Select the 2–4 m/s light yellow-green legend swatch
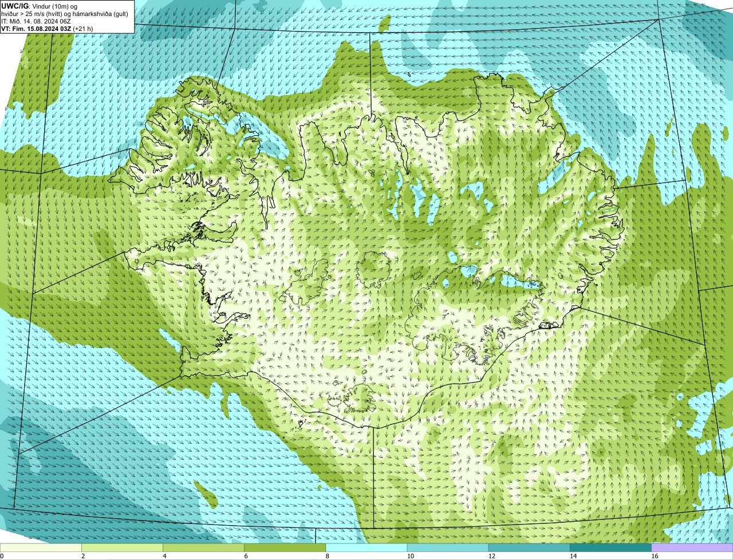Screen dimensions: 733x560 tap(122, 547)
